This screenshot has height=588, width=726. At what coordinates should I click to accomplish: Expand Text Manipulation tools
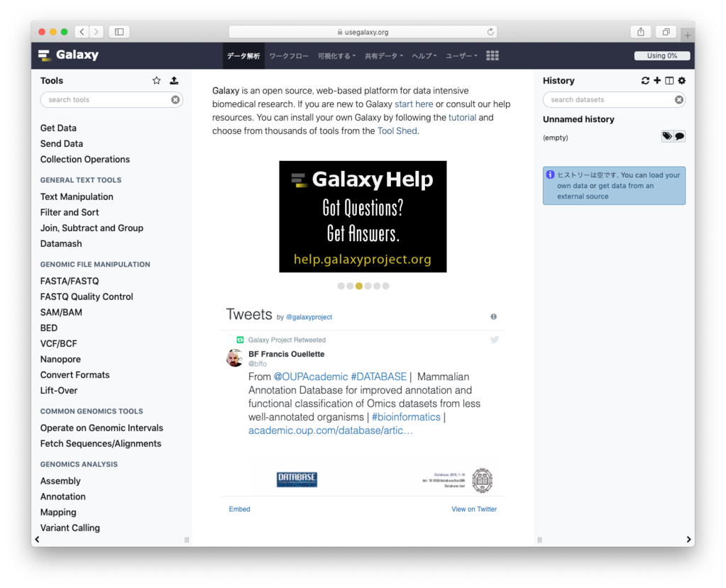click(77, 197)
